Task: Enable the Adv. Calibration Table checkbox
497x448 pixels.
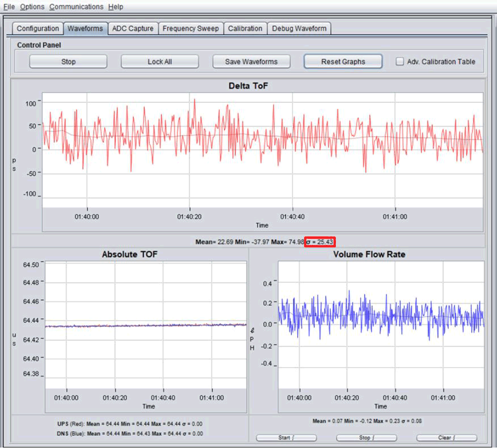Action: (399, 61)
